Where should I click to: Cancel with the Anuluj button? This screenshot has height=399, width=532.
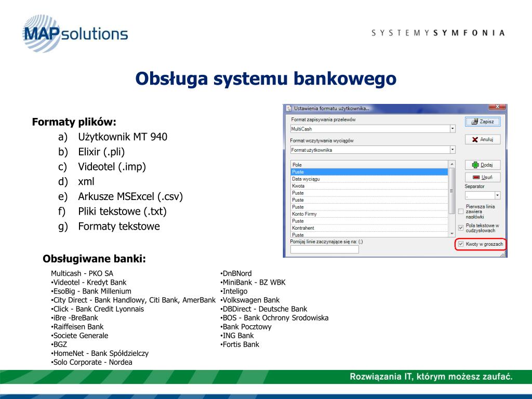[483, 139]
